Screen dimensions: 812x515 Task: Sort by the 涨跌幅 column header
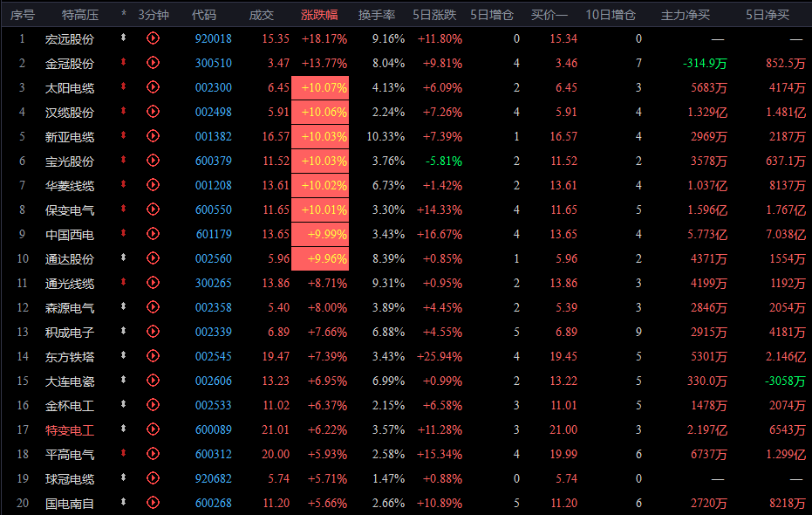[x=319, y=15]
